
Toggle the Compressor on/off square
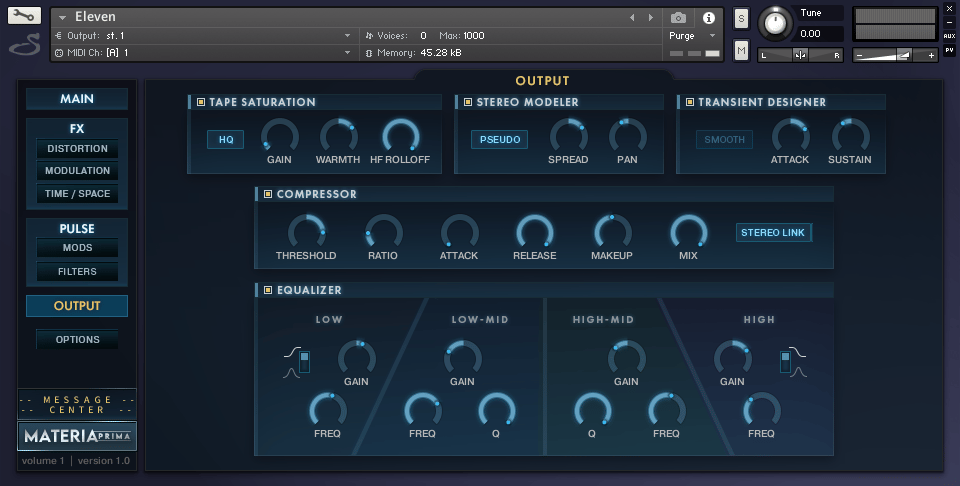point(268,194)
